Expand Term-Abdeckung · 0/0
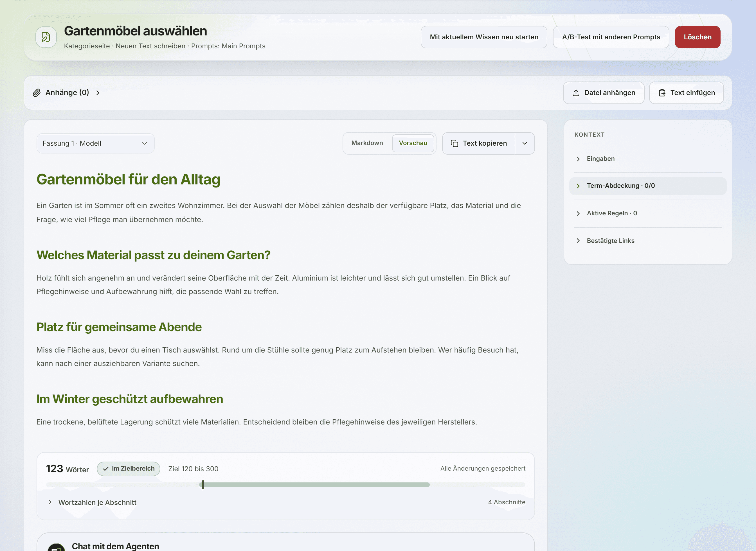 pyautogui.click(x=647, y=186)
